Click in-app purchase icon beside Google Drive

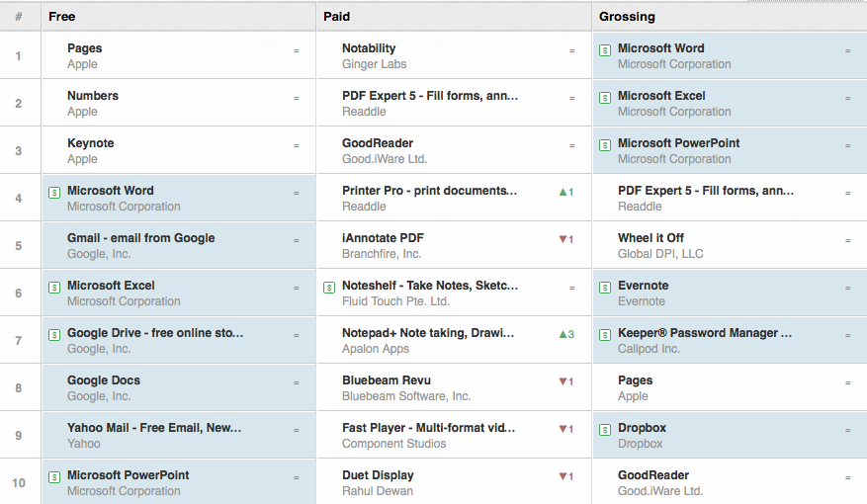(54, 335)
